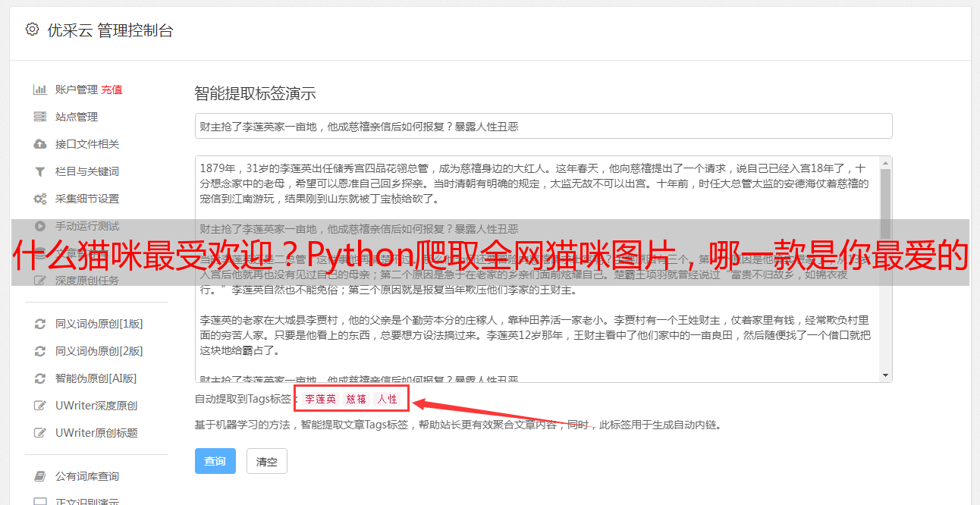Open 账户管理 in the sidebar
The width and height of the screenshot is (980, 505).
(76, 89)
